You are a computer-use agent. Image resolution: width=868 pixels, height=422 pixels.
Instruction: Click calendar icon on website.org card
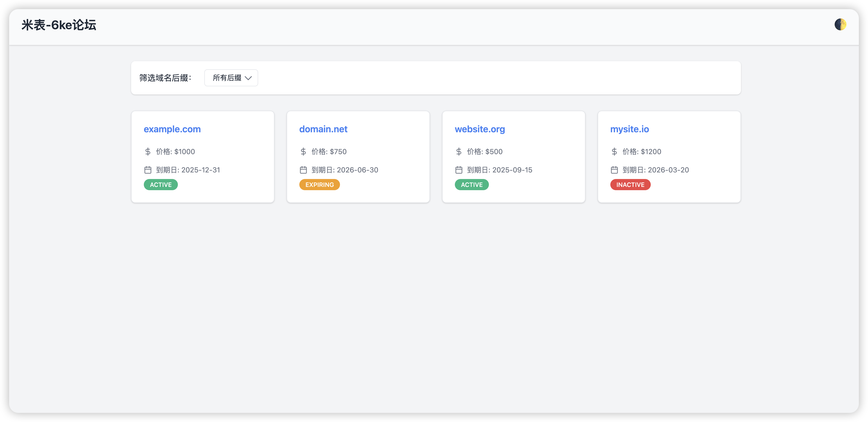click(x=459, y=170)
